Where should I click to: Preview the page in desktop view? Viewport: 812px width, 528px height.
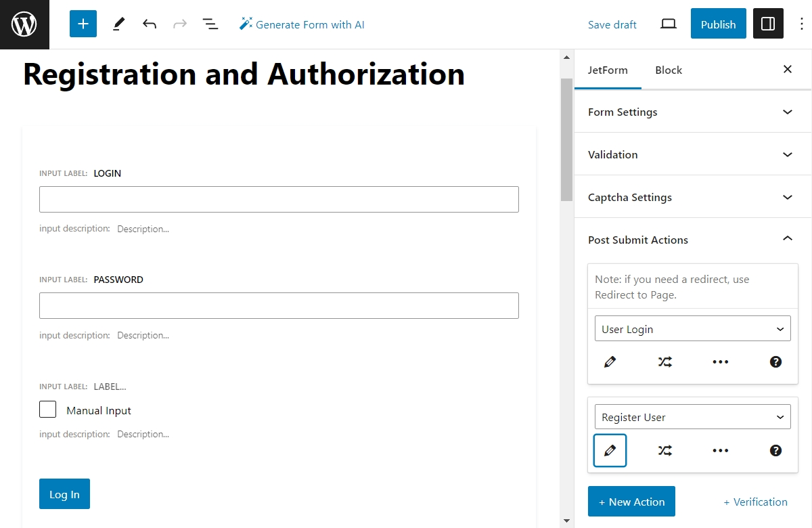tap(668, 23)
